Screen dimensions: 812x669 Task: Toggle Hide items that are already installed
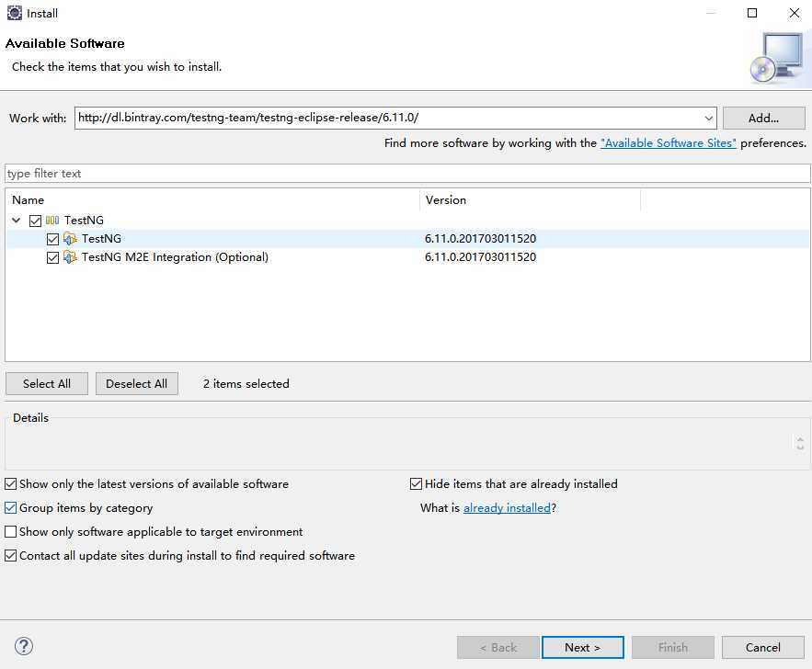[x=416, y=484]
